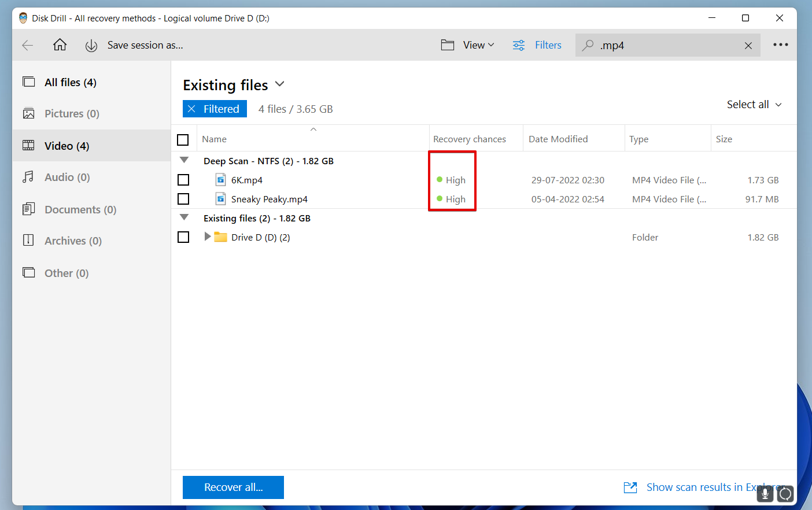This screenshot has width=812, height=510.
Task: Tick the select-all header checkbox
Action: pyautogui.click(x=183, y=140)
